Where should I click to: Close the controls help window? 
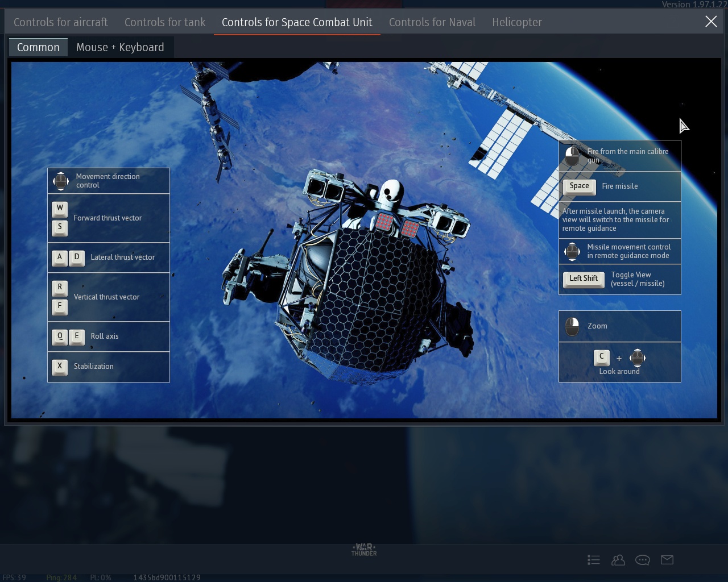711,22
